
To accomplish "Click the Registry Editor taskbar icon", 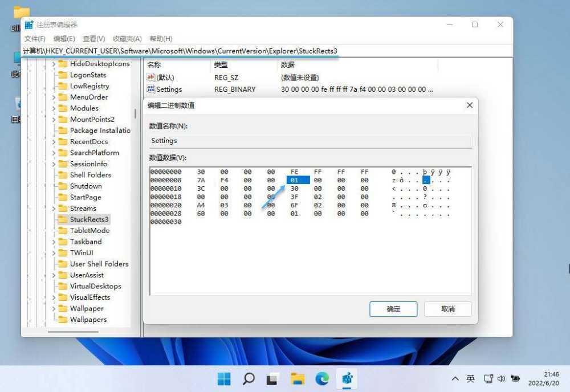I will pos(347,378).
